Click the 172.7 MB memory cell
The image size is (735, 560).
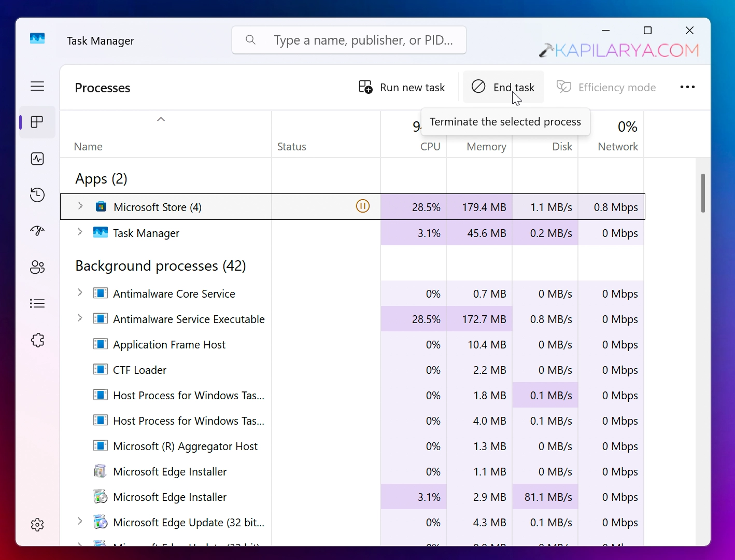click(479, 319)
